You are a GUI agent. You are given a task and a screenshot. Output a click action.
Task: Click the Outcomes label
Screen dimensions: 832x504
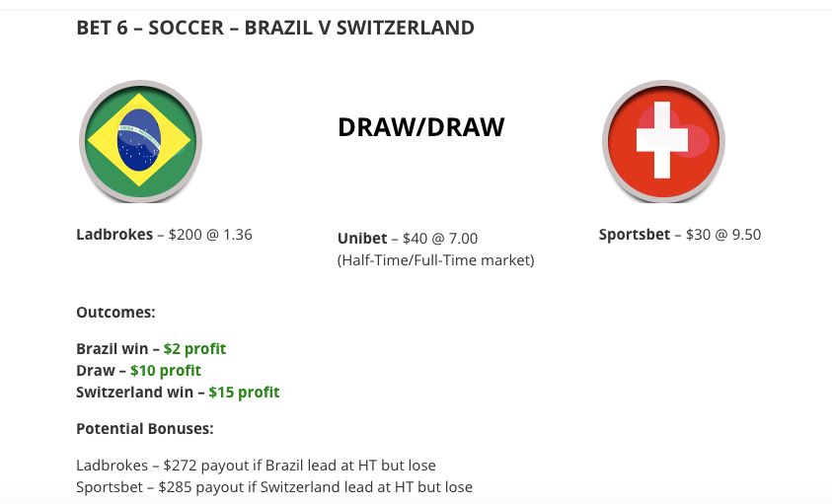tap(115, 312)
